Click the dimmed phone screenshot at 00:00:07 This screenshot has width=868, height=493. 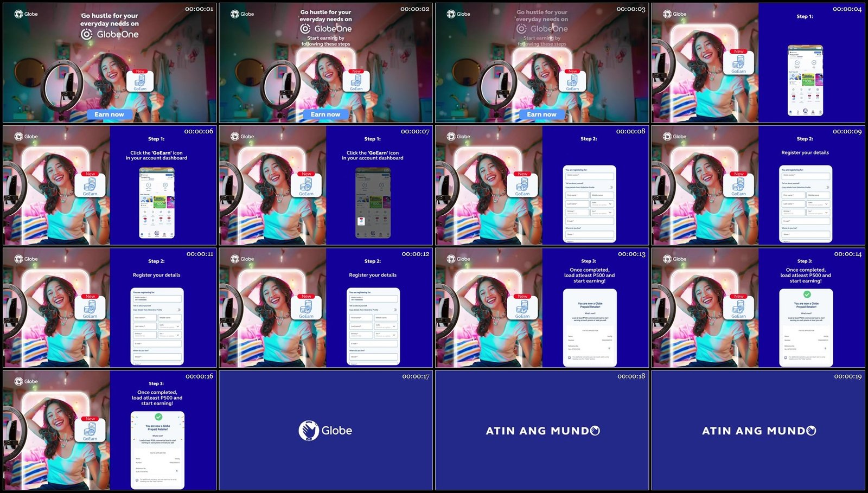(x=373, y=203)
